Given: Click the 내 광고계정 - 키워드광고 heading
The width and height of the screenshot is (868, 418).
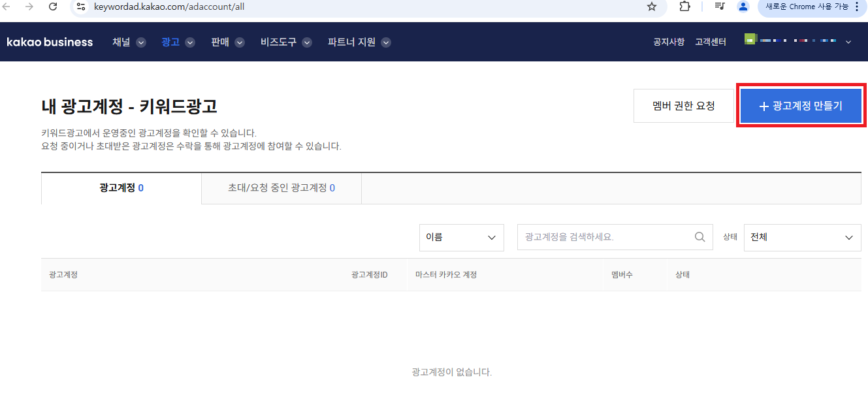Looking at the screenshot, I should pyautogui.click(x=129, y=106).
